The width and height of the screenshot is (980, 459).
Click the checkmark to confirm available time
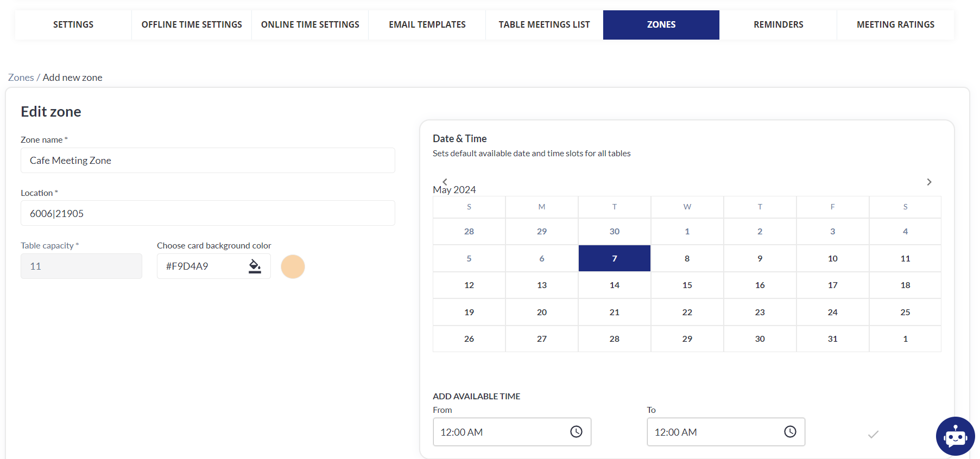click(873, 434)
